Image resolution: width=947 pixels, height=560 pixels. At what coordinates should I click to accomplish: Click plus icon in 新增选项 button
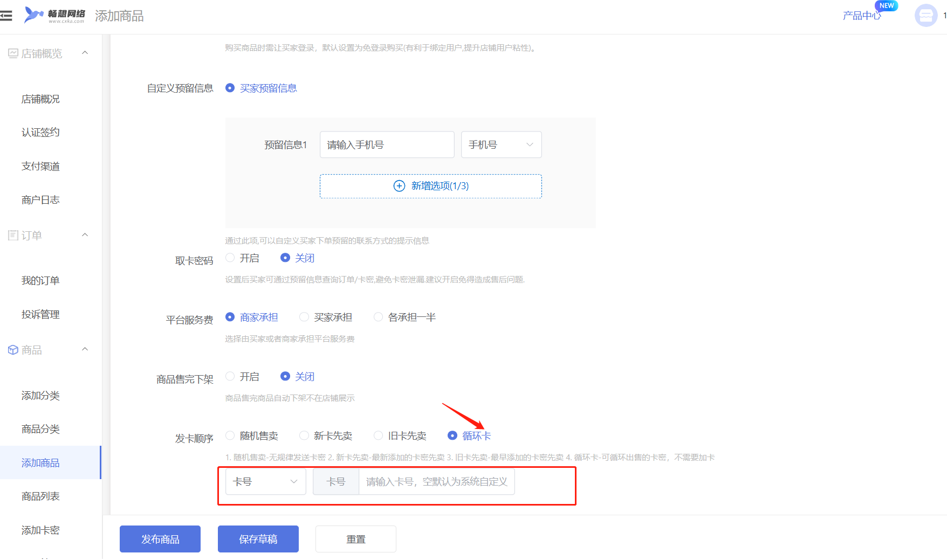click(x=399, y=186)
